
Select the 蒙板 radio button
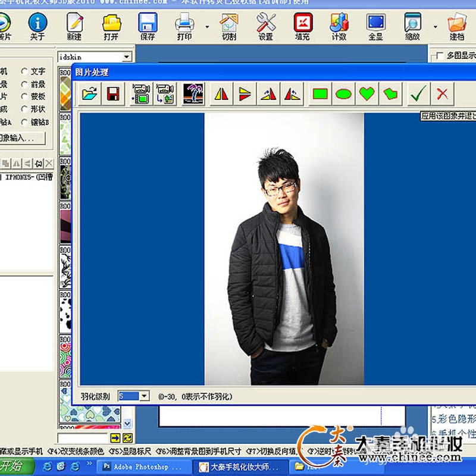(24, 96)
